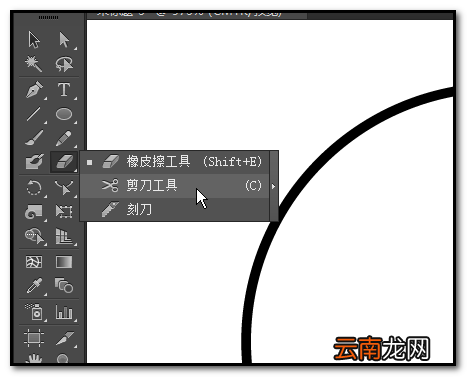Screen dimensions: 467x377
Task: Select the Slice tool
Action: point(64,338)
